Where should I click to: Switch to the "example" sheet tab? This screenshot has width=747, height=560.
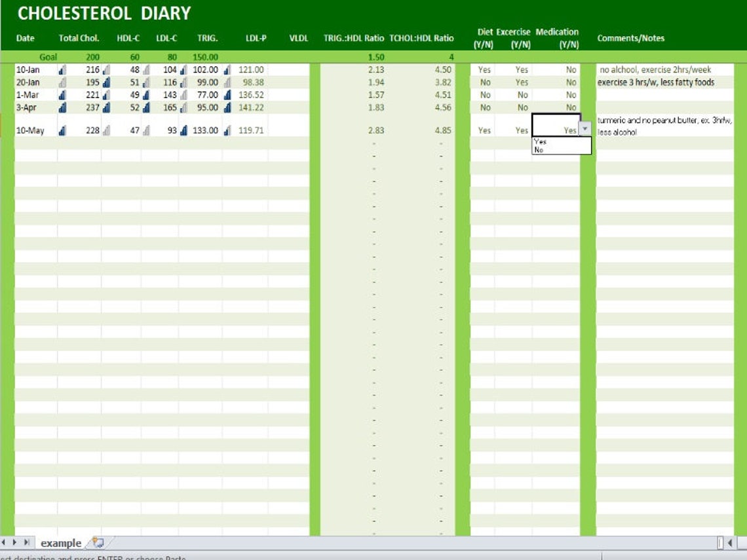tap(62, 543)
